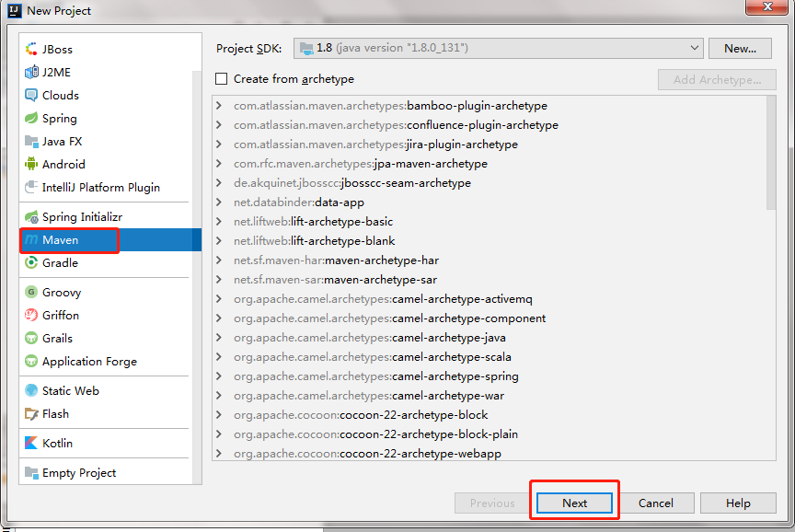Select camel-archetype-component row
The image size is (795, 532).
coord(490,318)
